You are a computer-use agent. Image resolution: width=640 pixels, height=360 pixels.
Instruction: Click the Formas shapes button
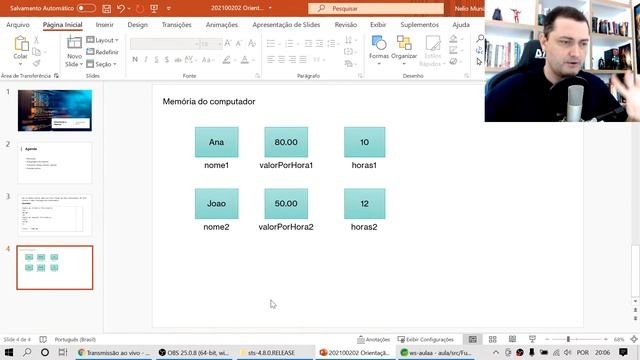[x=379, y=51]
